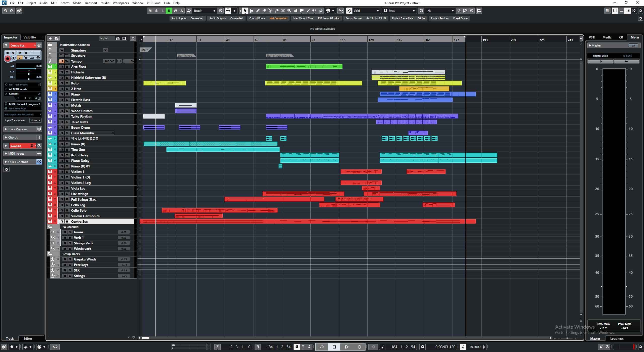
Task: Switch to the VSTi tab
Action: pyautogui.click(x=592, y=37)
